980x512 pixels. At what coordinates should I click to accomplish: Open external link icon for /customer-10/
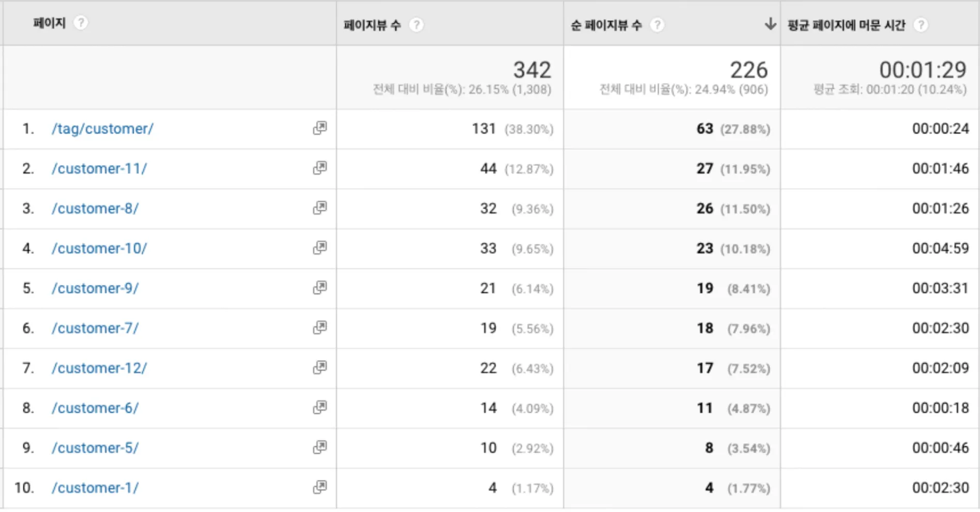point(320,247)
